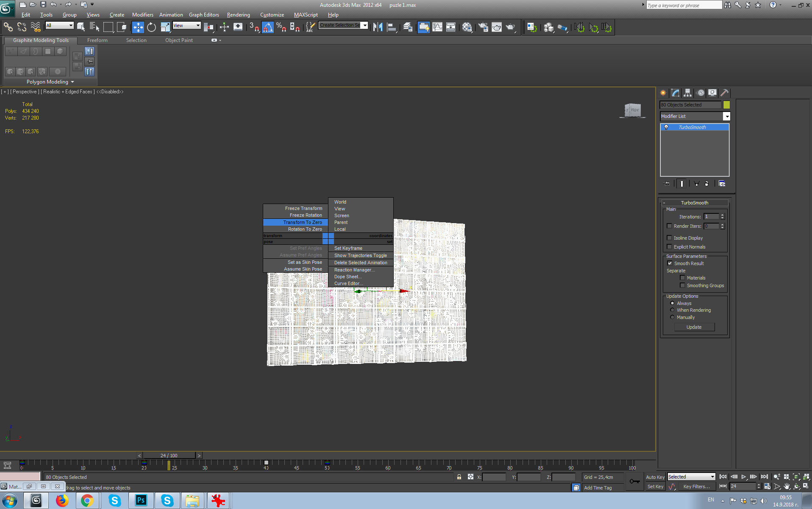Open the Material Editor
Viewport: 812px width, 509px height.
(x=467, y=27)
